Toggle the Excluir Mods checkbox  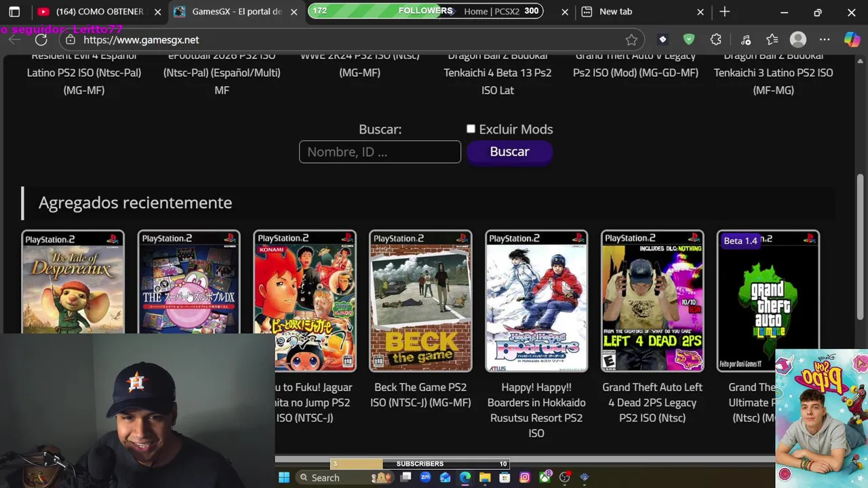point(471,129)
